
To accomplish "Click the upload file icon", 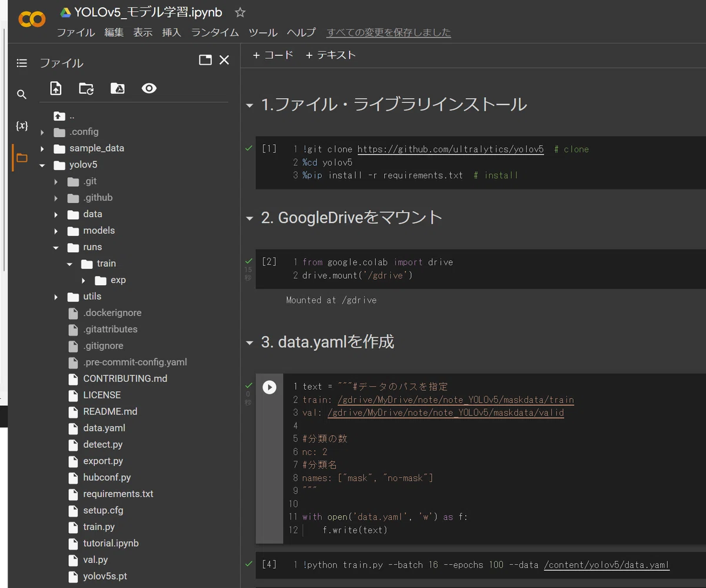I will click(55, 88).
